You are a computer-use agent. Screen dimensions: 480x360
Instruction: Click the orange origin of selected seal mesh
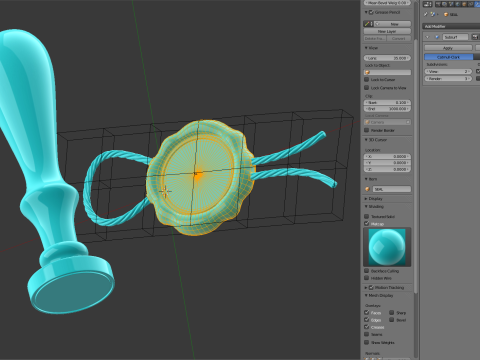coord(198,174)
